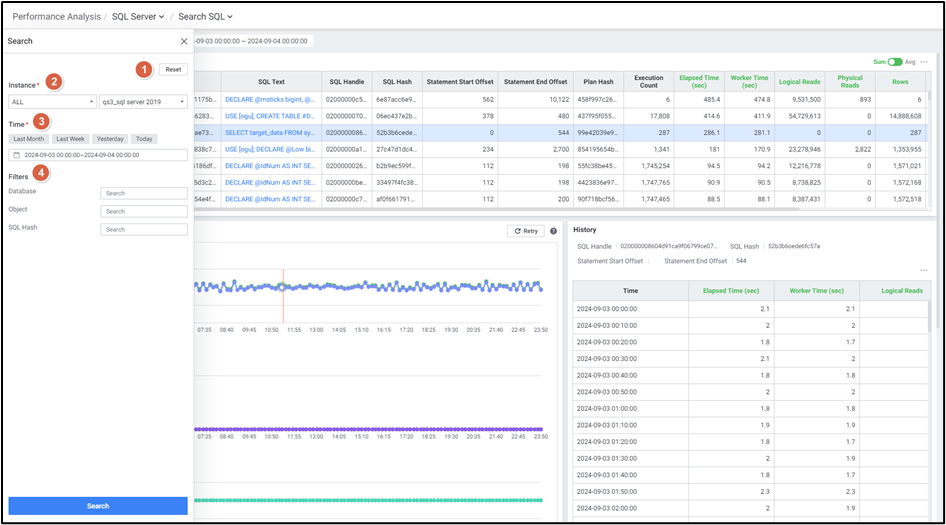
Task: Click the Retry button above the chart
Action: (x=526, y=231)
